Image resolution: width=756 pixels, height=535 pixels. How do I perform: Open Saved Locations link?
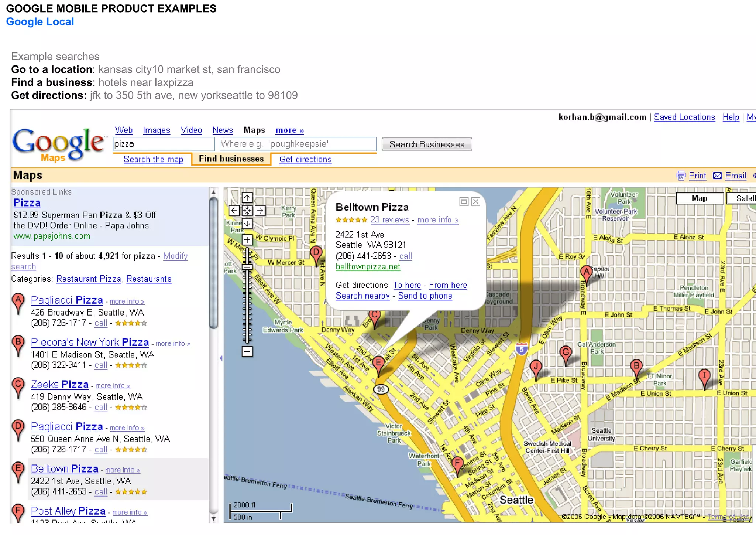click(x=684, y=117)
